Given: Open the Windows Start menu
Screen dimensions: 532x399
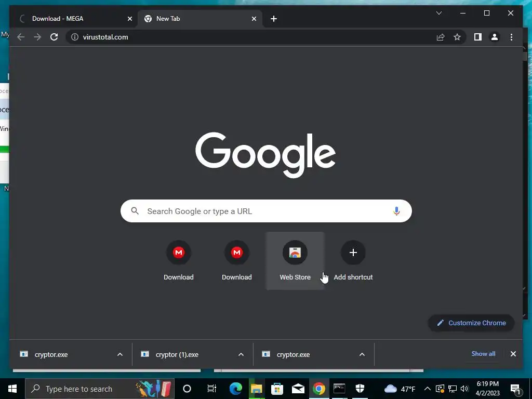Looking at the screenshot, I should click(12, 389).
